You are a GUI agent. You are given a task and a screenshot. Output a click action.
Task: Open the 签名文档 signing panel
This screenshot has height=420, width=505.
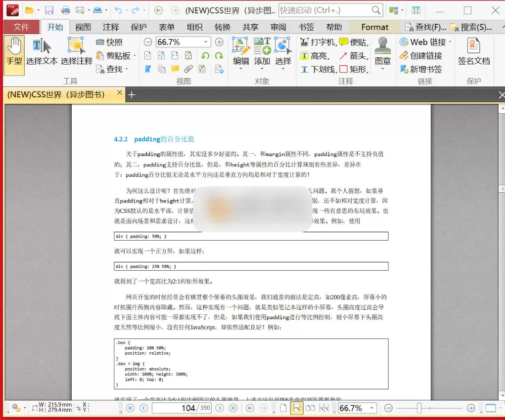click(x=474, y=54)
